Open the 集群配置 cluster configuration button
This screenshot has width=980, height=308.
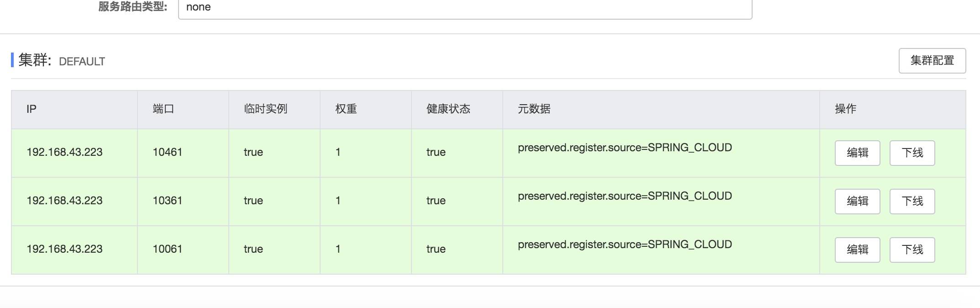[x=932, y=61]
